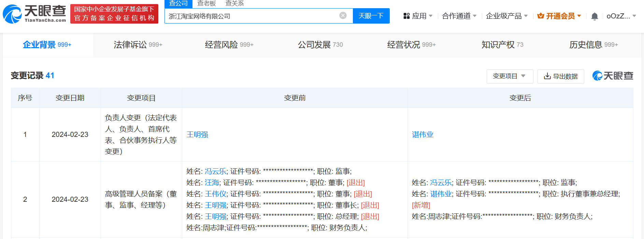Expand the 应用 dropdown menu

tap(418, 16)
